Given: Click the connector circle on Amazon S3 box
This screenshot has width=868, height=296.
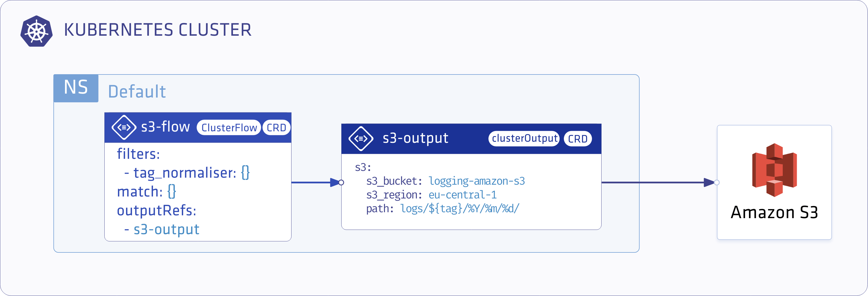Looking at the screenshot, I should 717,182.
